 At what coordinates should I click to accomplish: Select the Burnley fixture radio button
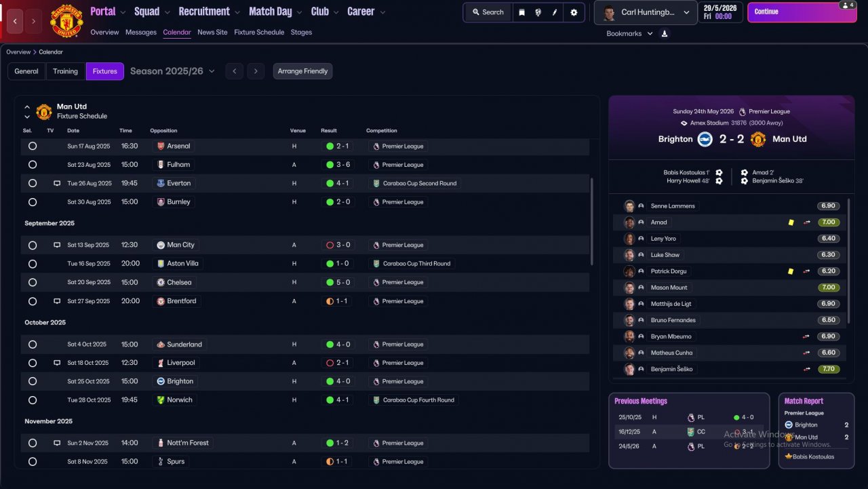[x=33, y=202]
